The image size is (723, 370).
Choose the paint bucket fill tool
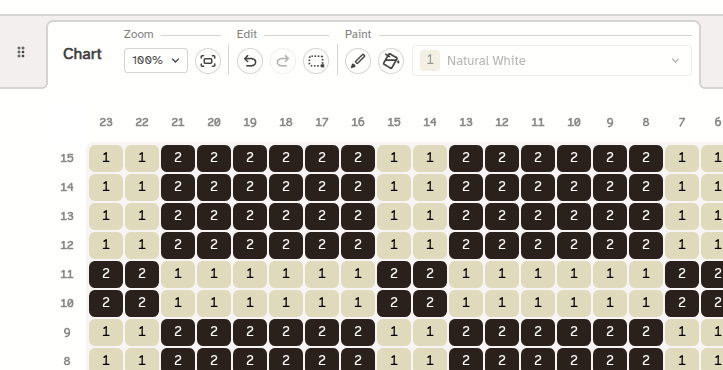click(x=391, y=61)
